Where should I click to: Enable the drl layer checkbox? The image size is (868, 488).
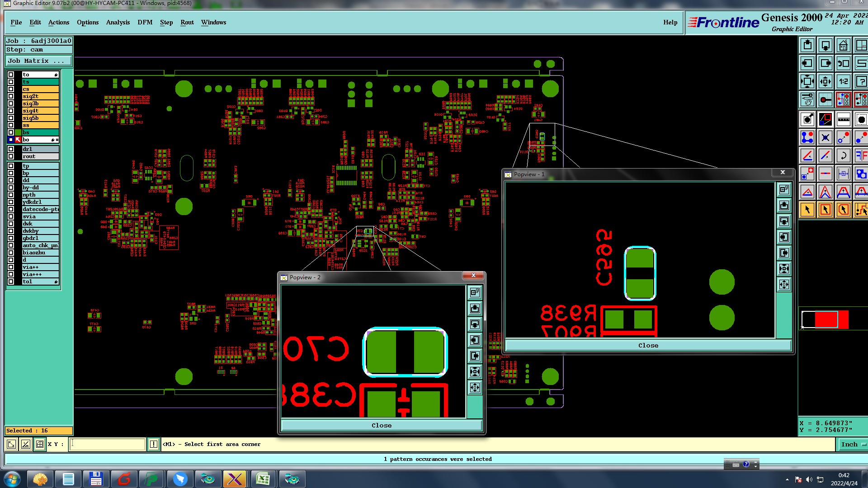11,149
